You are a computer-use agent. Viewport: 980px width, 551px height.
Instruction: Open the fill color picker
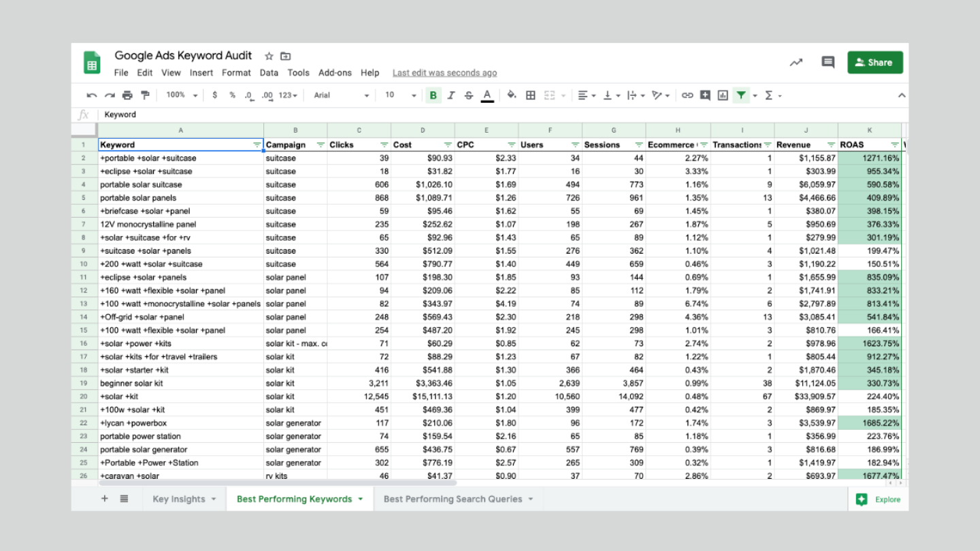[x=512, y=95]
